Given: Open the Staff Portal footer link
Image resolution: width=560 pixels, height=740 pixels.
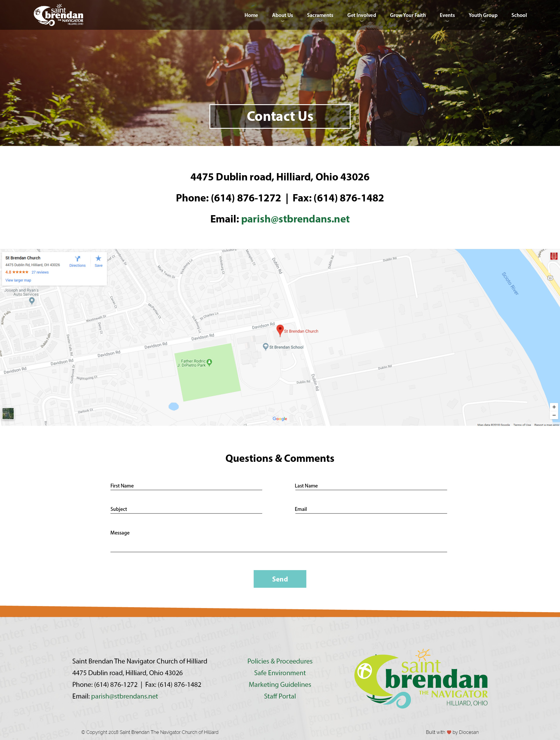Looking at the screenshot, I should pyautogui.click(x=280, y=696).
